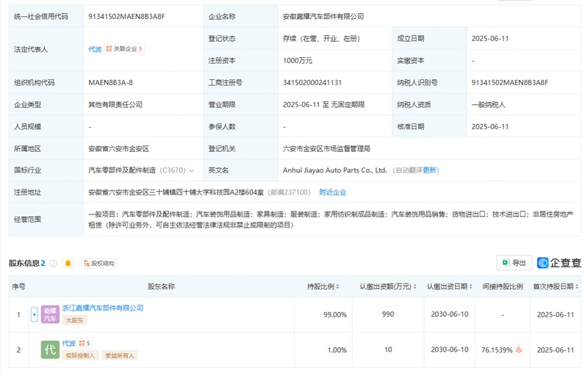Click the 企查查 logo

pyautogui.click(x=559, y=263)
